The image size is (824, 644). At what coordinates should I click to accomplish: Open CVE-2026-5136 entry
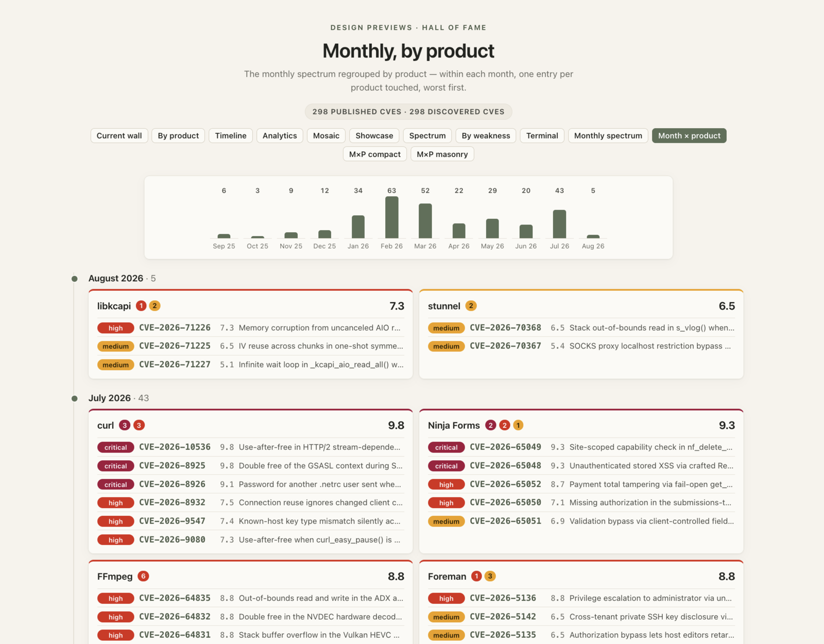coord(581,598)
